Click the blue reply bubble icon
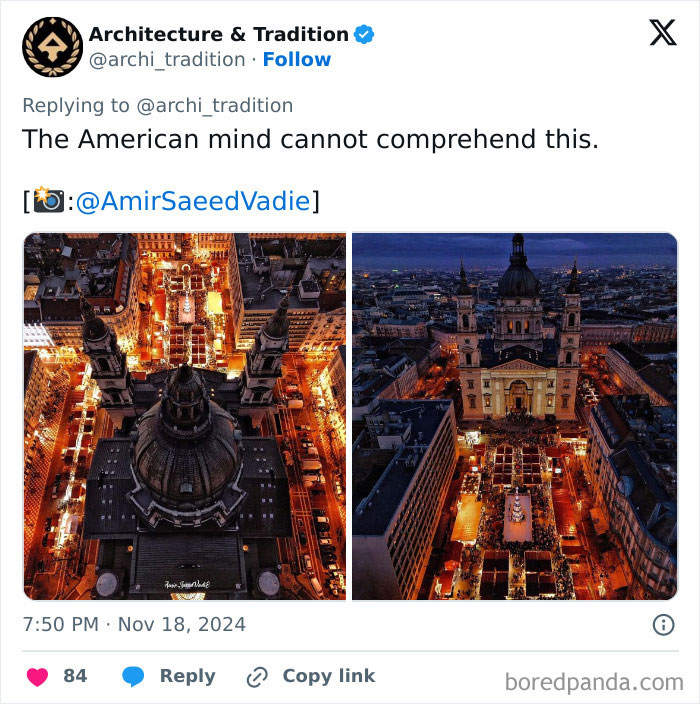Viewport: 700px width, 704px height. coord(133,676)
